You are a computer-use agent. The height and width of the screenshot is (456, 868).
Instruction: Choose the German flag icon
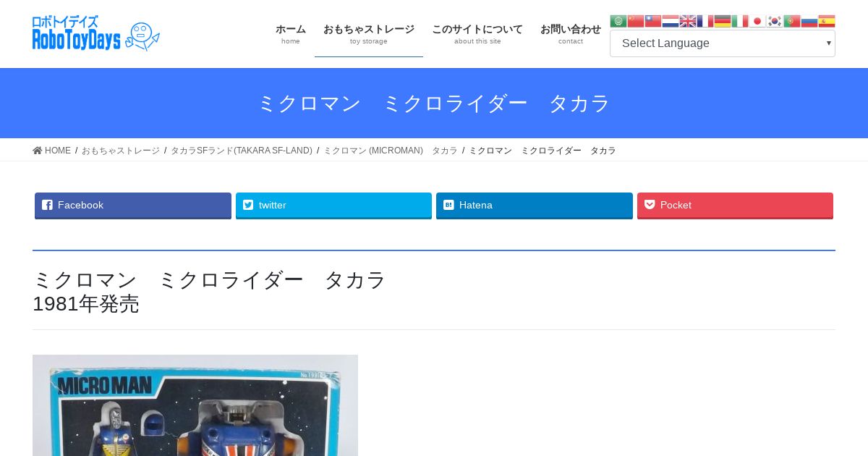click(723, 21)
